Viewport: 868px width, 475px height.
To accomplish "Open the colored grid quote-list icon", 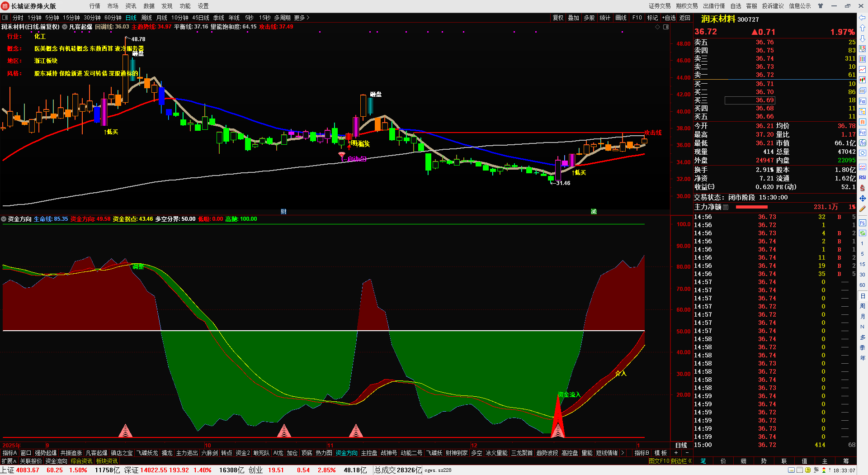I will 863,59.
